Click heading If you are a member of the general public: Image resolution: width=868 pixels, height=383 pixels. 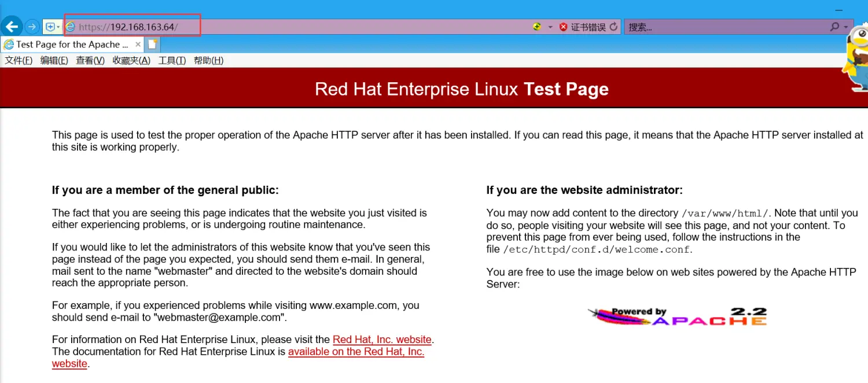pyautogui.click(x=165, y=190)
